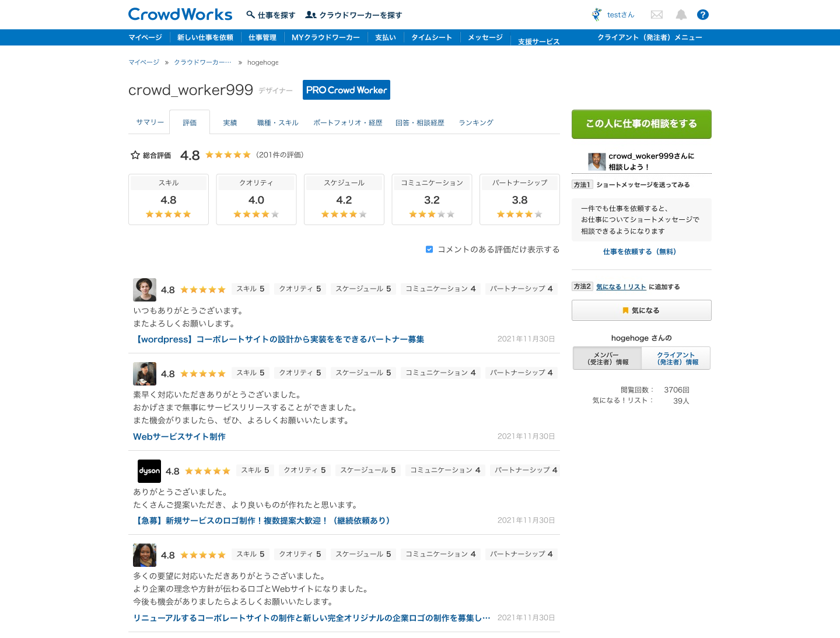Toggle コメントのある評価だけ表示する checkbox
This screenshot has height=638, width=840.
(x=429, y=250)
